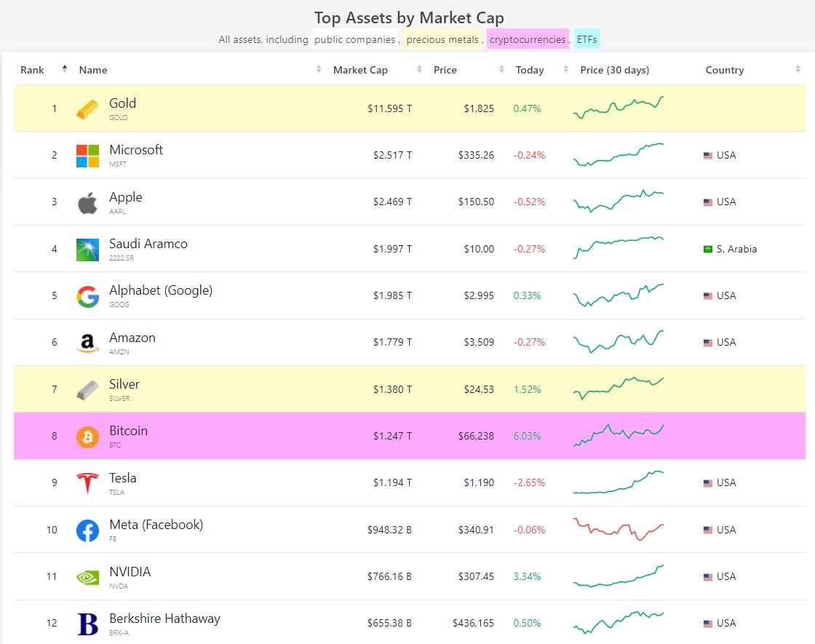Open the Berkshire Hathaway link
815x644 pixels.
click(164, 619)
